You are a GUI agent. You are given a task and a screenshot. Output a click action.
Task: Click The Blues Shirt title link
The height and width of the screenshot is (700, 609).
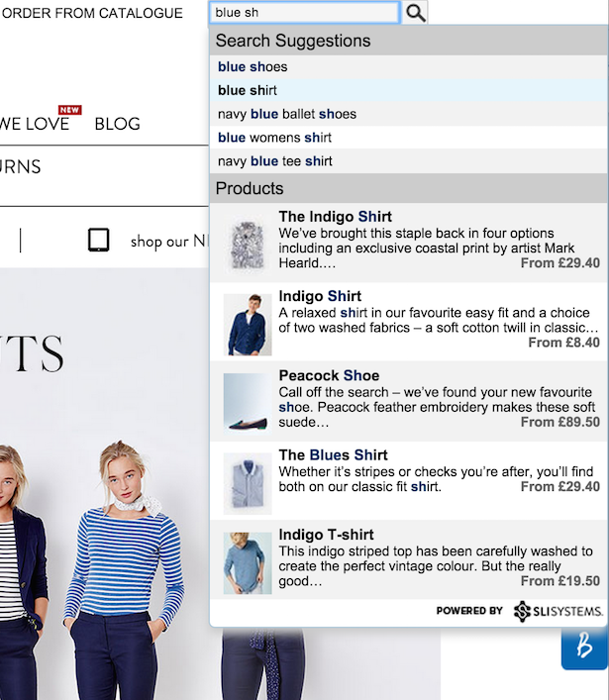(333, 454)
